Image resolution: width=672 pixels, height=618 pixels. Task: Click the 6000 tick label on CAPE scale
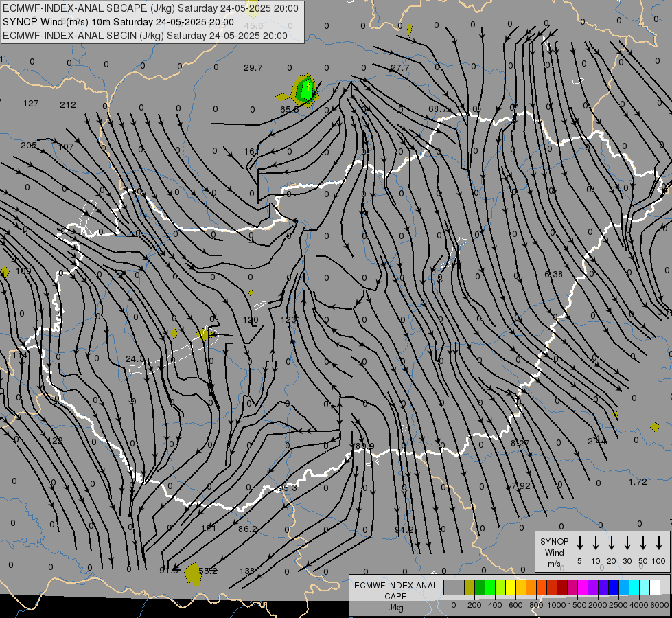point(660,605)
